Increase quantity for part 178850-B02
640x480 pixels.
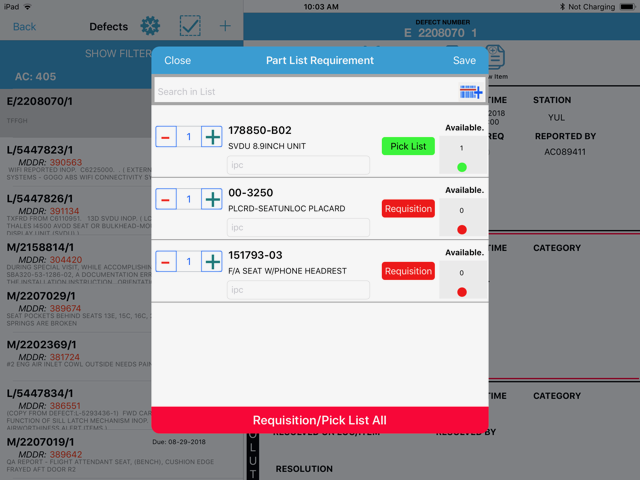(x=212, y=137)
